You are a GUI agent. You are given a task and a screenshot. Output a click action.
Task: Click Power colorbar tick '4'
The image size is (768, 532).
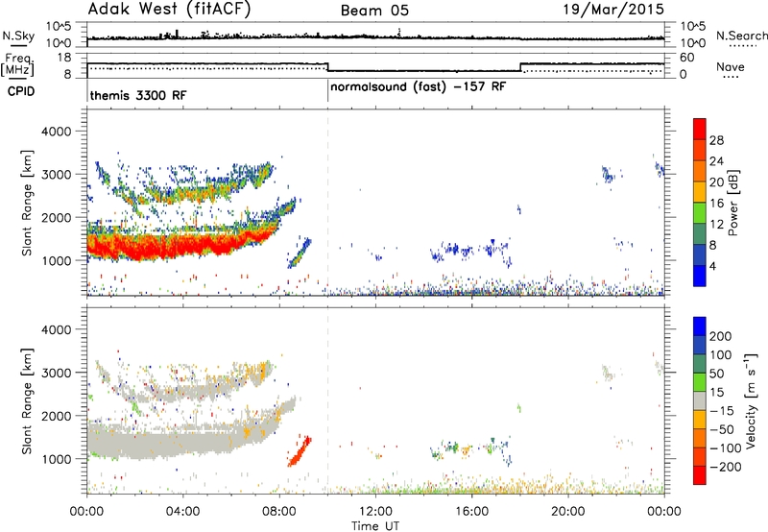point(712,266)
